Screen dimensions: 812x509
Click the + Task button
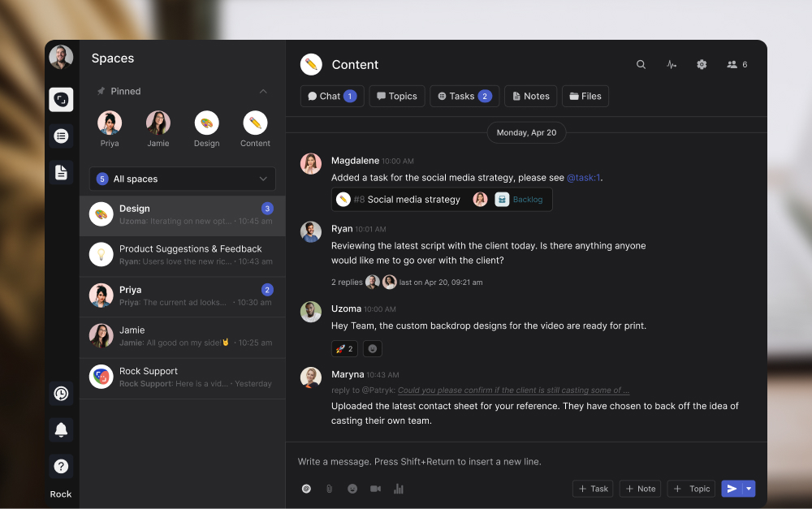point(593,489)
